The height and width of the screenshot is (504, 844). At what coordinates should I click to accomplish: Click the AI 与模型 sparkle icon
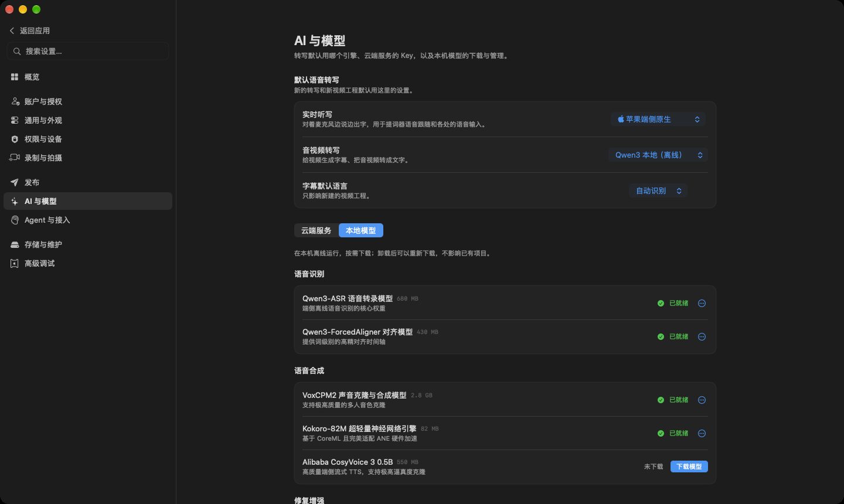pos(15,201)
